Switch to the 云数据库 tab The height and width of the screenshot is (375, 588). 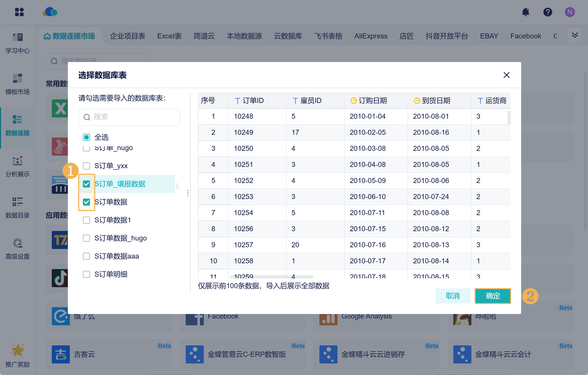pos(288,36)
